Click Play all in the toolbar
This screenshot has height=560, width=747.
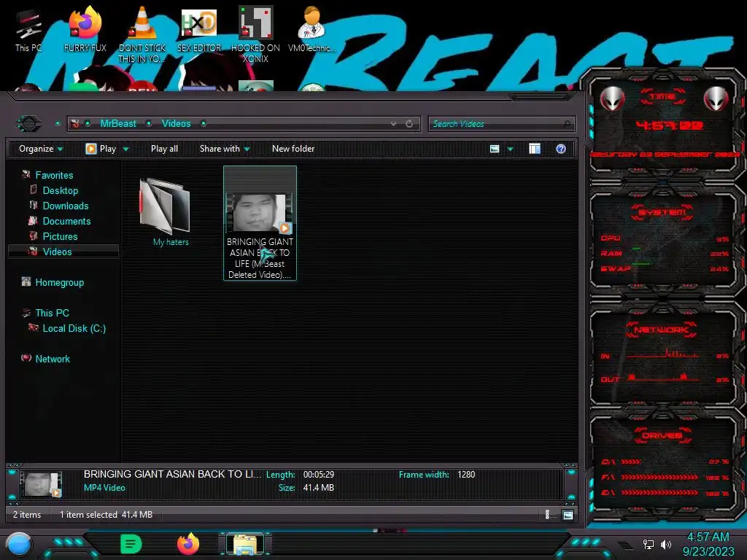[x=164, y=149]
